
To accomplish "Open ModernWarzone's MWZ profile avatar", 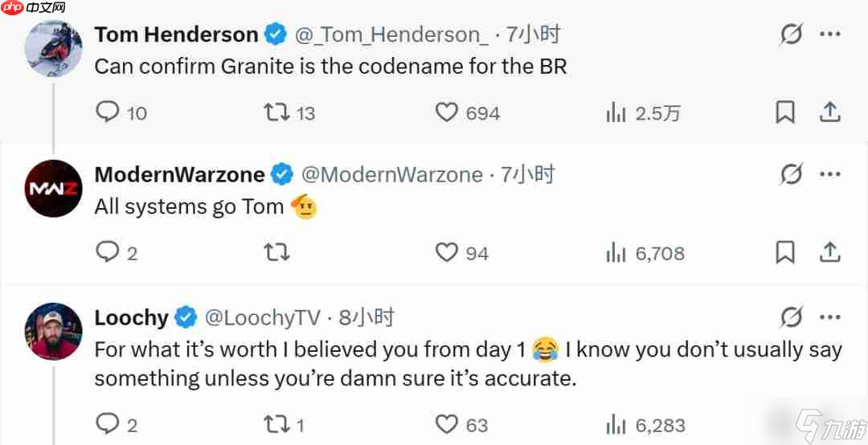I will pyautogui.click(x=53, y=189).
